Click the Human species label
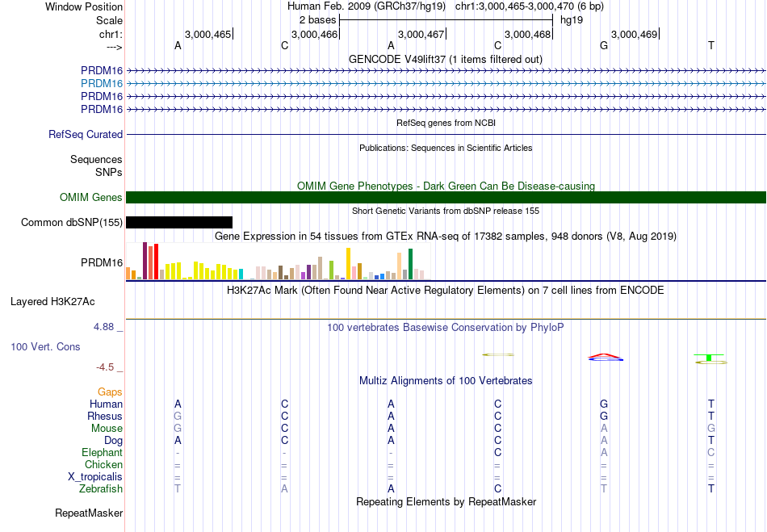This screenshot has height=532, width=767. click(x=106, y=404)
